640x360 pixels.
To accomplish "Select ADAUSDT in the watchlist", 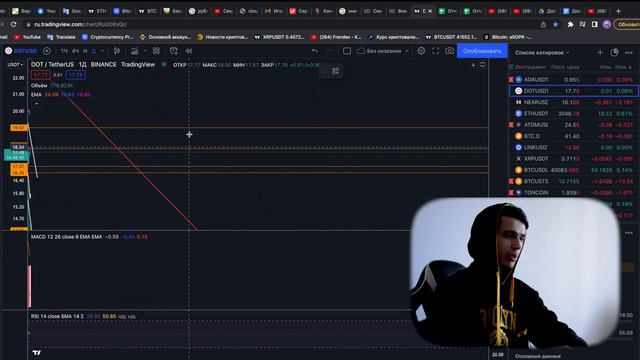I will click(x=573, y=80).
